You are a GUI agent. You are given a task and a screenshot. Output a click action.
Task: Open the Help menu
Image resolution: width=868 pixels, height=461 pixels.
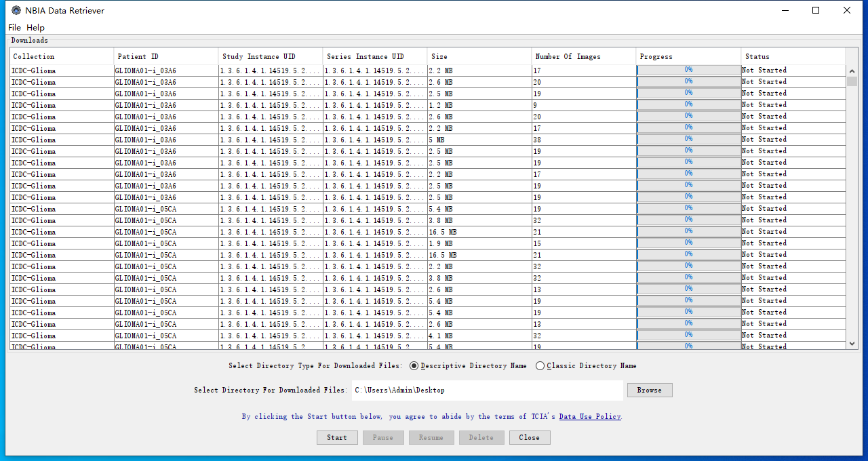tap(35, 28)
